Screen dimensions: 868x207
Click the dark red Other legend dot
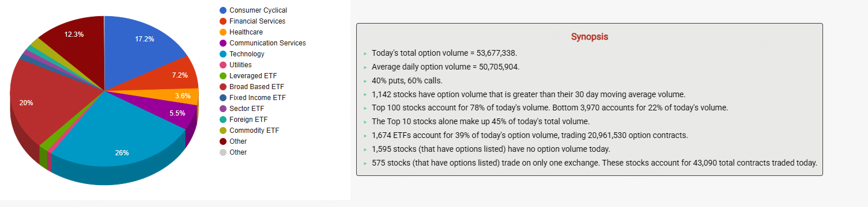coord(223,141)
